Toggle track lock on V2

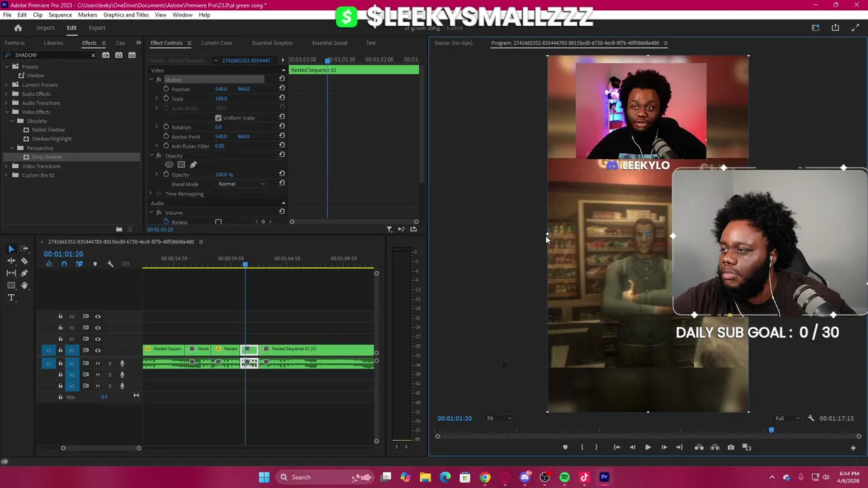point(60,339)
